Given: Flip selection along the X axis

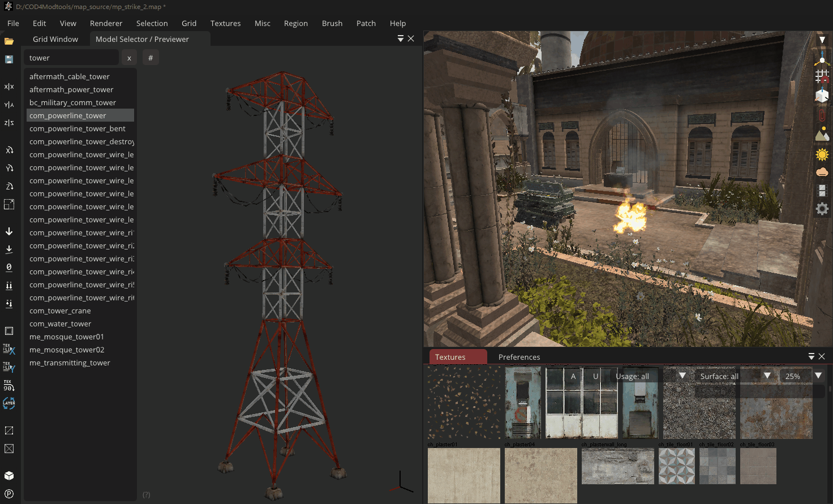Looking at the screenshot, I should [x=9, y=87].
